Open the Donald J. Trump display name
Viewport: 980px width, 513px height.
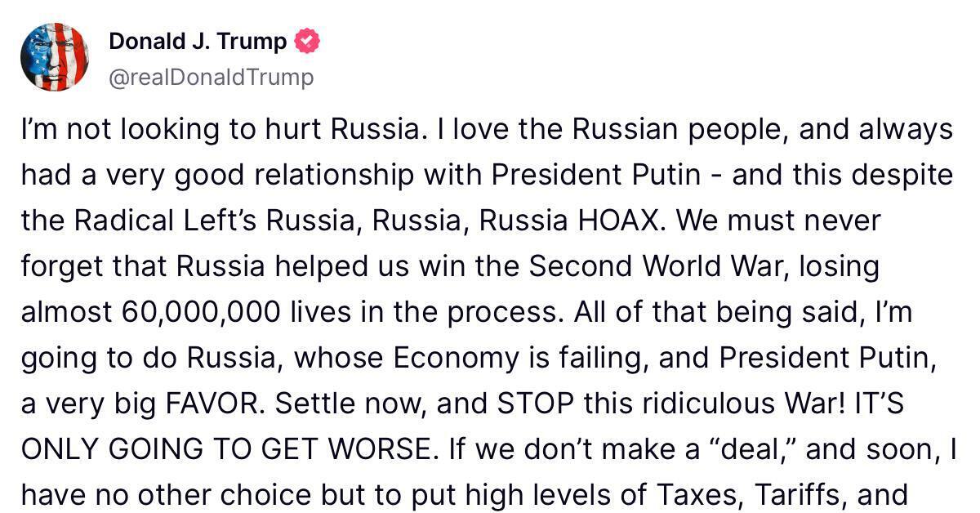[198, 42]
